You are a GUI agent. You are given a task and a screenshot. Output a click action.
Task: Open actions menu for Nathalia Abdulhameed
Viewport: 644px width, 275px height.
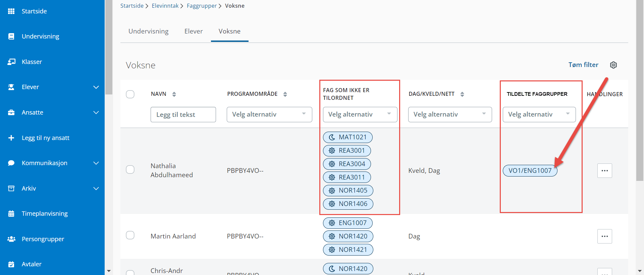pyautogui.click(x=605, y=170)
